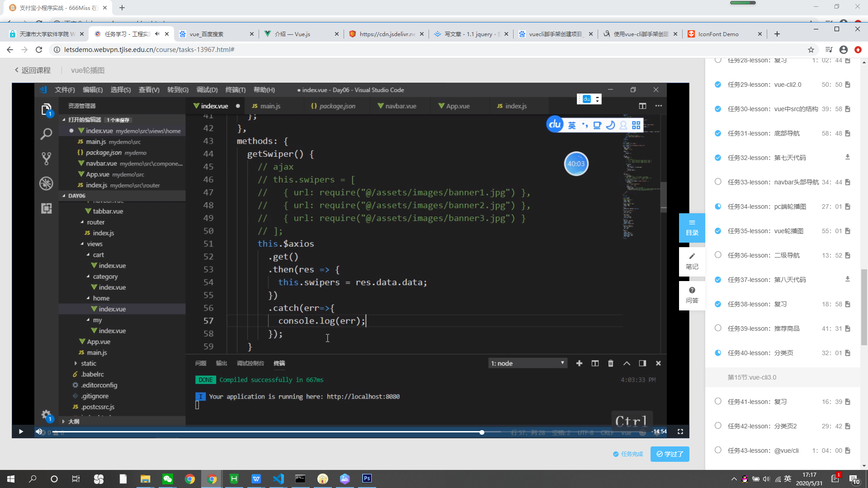Select 任务36 二级导航 lesson circle
Image resolution: width=868 pixels, height=488 pixels.
(717, 255)
